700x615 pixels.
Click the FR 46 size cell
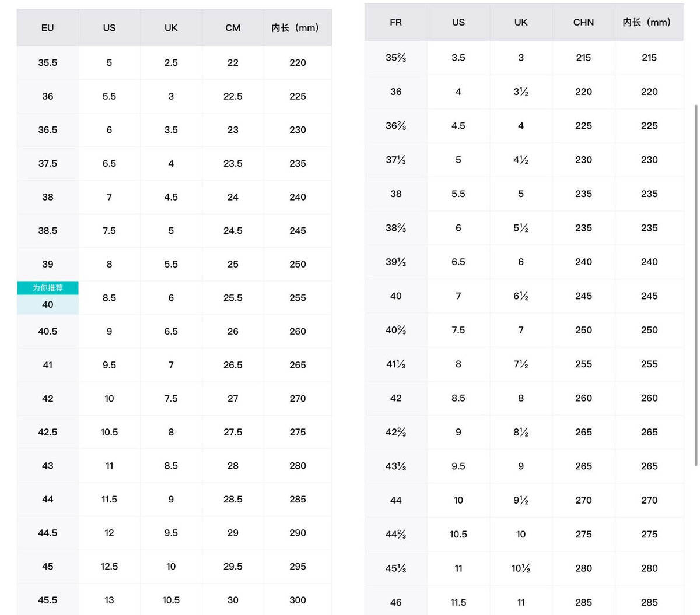click(x=396, y=602)
